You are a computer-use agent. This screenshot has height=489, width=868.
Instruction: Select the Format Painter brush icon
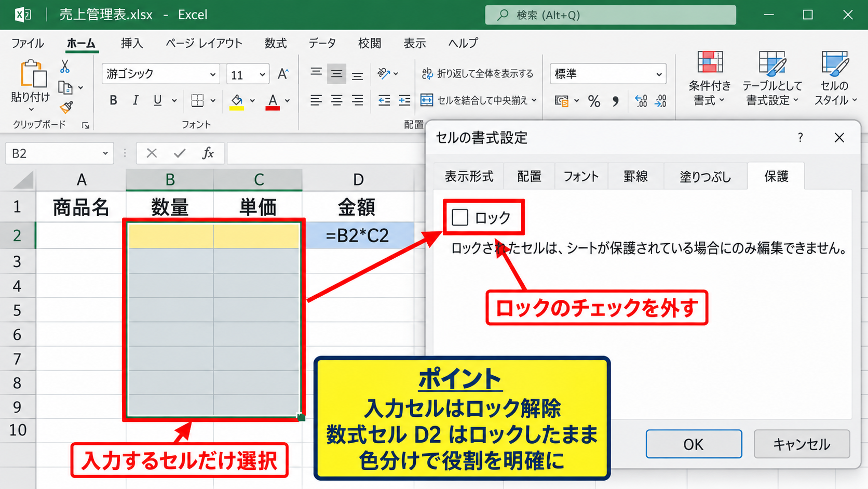(x=66, y=107)
